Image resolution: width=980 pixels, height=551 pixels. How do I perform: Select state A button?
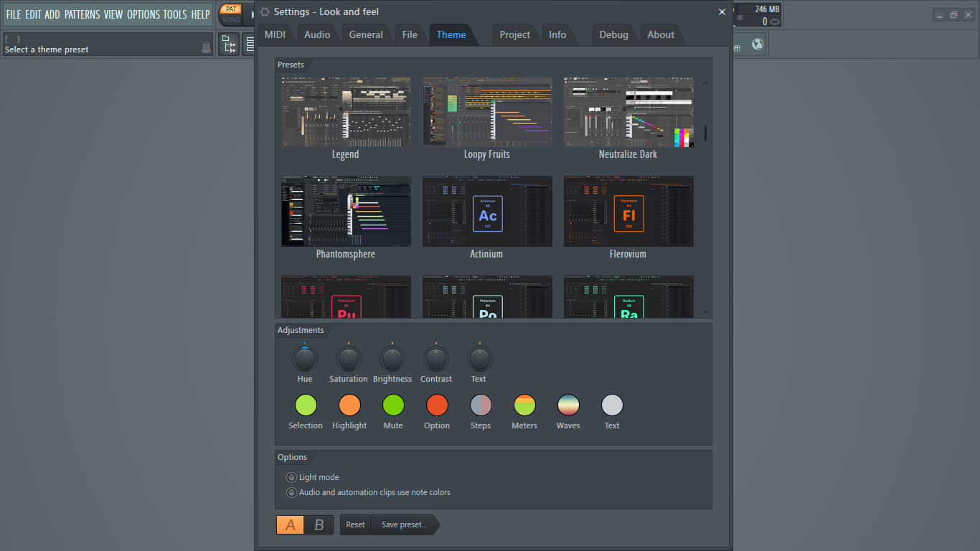click(291, 525)
